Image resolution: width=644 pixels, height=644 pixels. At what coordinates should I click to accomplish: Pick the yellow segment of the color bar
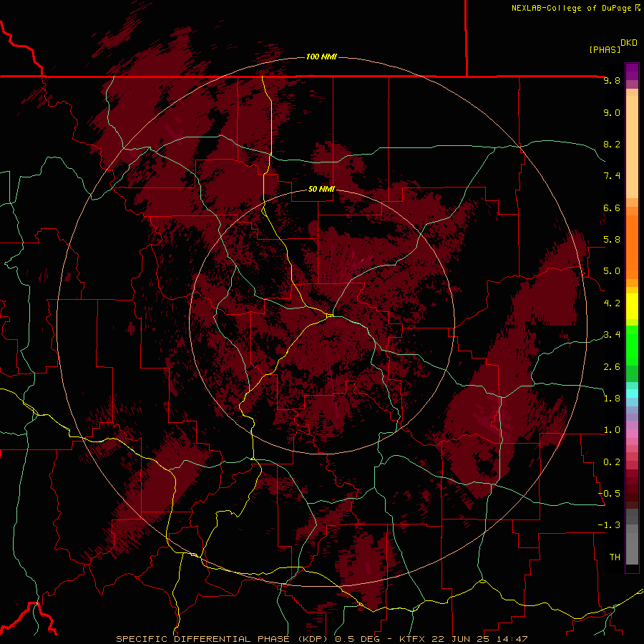coord(632,306)
